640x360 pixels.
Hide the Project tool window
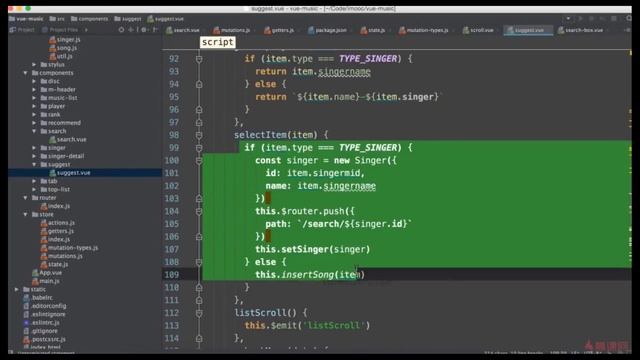155,30
